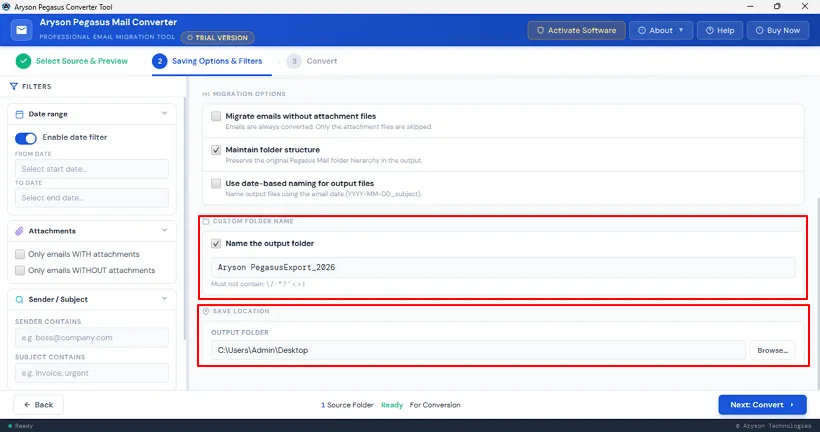Click the green checkmark step icon
820x432 pixels.
(x=23, y=61)
